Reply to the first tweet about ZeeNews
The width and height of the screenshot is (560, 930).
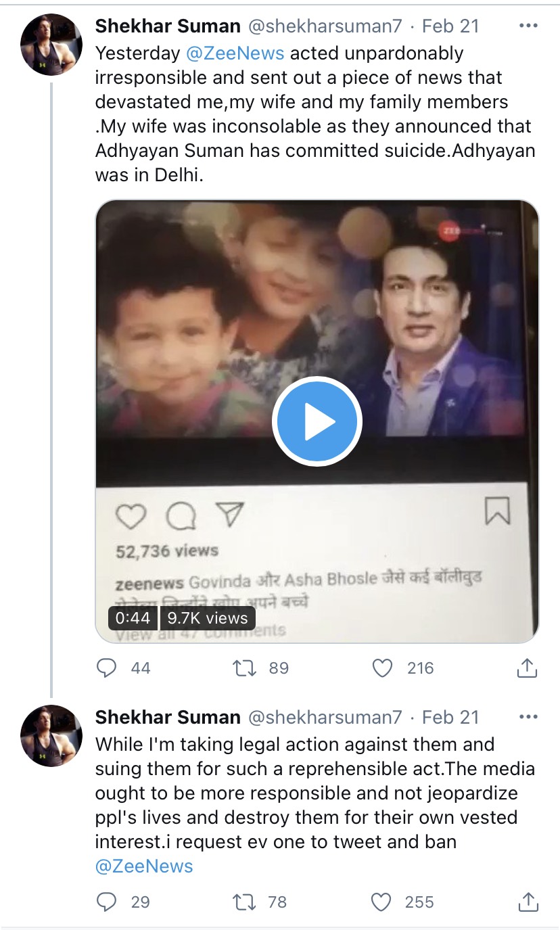coord(108,668)
